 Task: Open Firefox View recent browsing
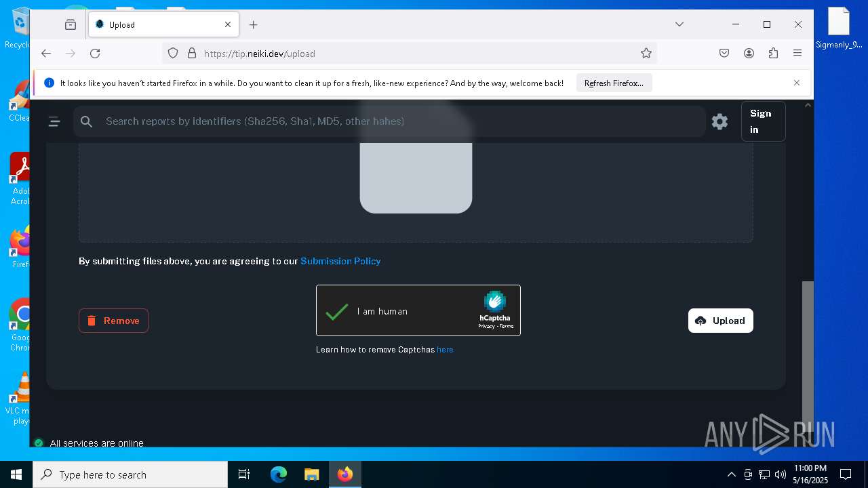pos(71,24)
